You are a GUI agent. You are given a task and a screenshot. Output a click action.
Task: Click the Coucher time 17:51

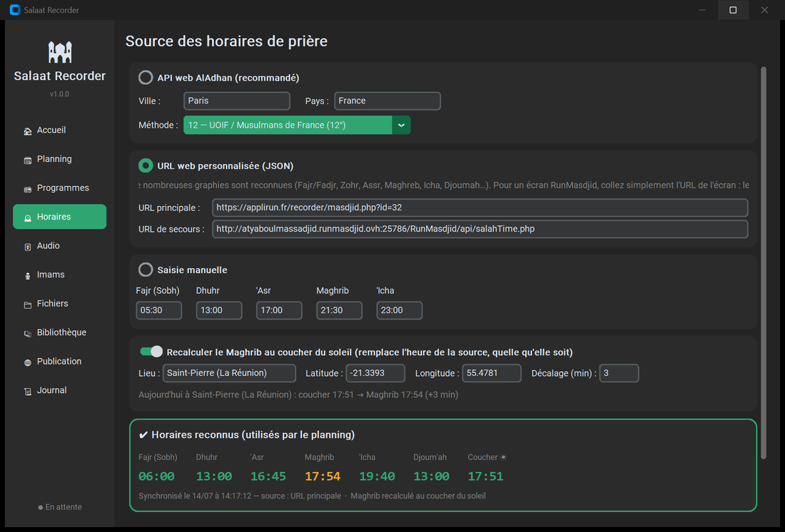485,476
